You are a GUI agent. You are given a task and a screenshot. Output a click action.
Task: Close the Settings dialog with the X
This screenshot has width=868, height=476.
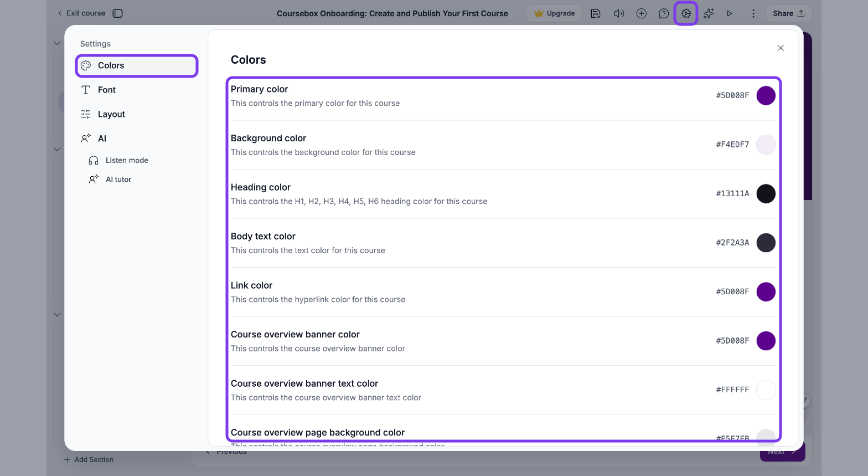point(781,48)
